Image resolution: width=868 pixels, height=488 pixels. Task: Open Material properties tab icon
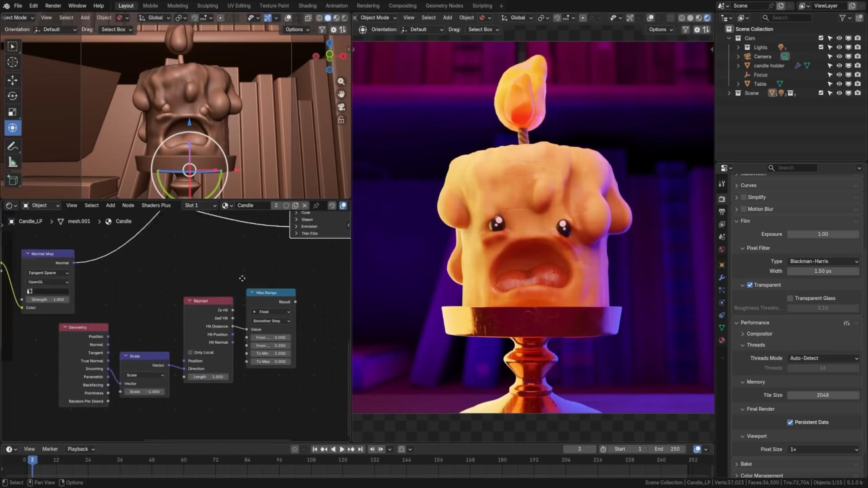click(722, 340)
